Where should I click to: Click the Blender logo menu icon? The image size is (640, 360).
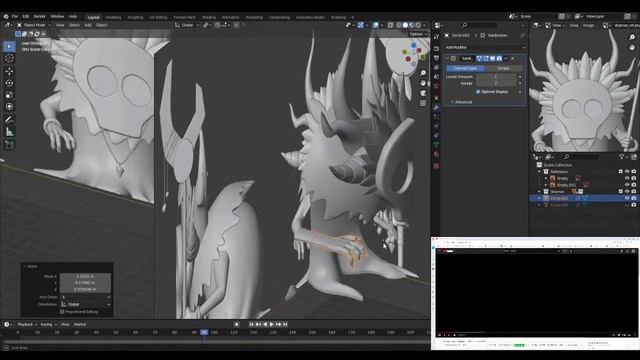click(x=6, y=17)
